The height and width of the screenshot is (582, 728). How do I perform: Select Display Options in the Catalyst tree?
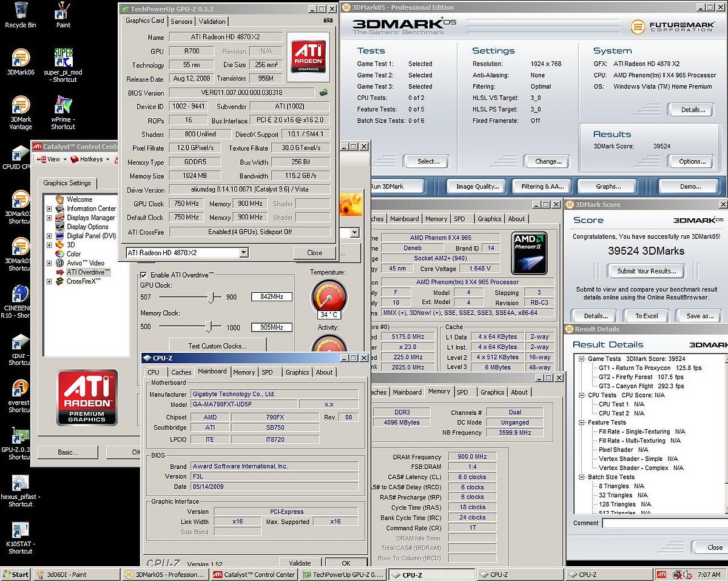[87, 227]
